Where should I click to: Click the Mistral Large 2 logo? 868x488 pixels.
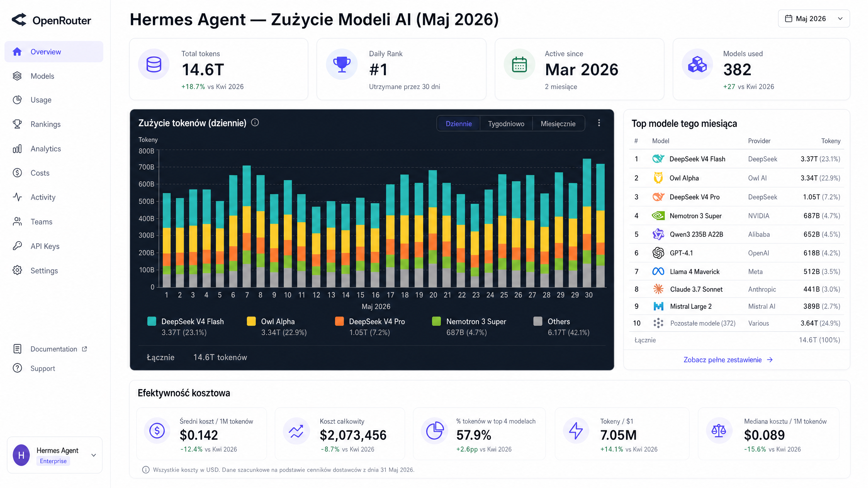(x=658, y=306)
